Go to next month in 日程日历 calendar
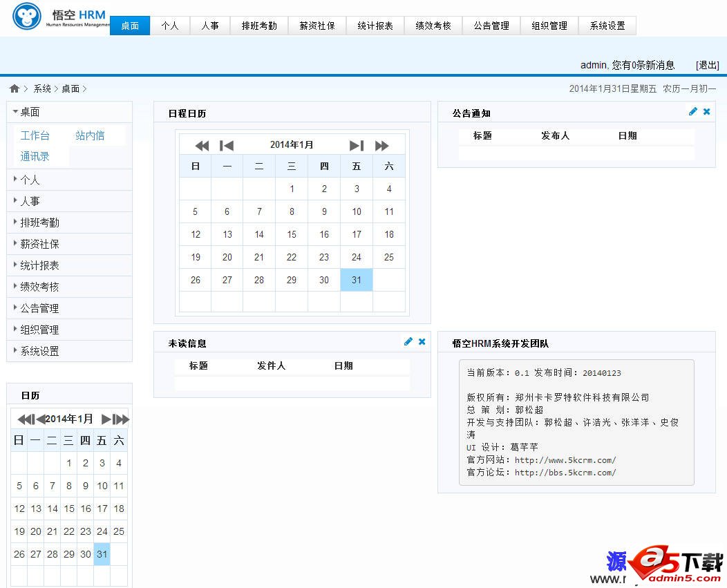The width and height of the screenshot is (727, 588). click(x=356, y=145)
